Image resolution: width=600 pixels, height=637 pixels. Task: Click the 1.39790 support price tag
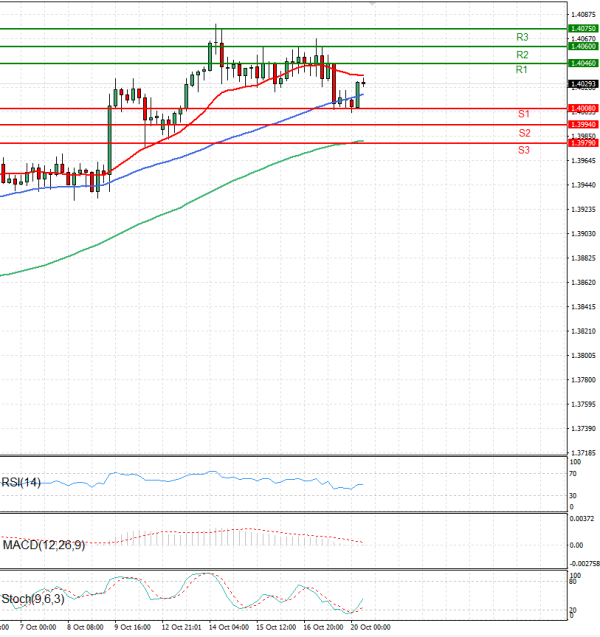tap(582, 142)
